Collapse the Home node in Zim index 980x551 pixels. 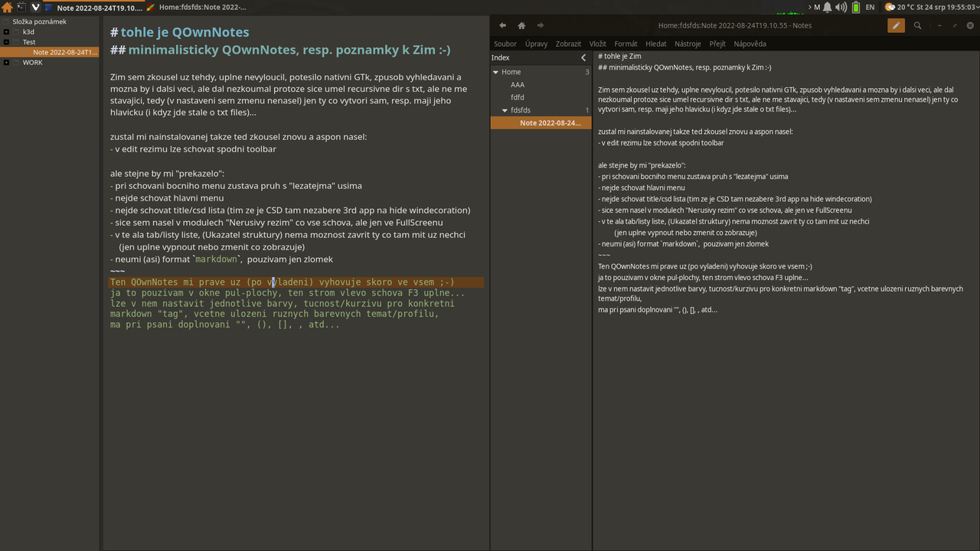point(495,72)
